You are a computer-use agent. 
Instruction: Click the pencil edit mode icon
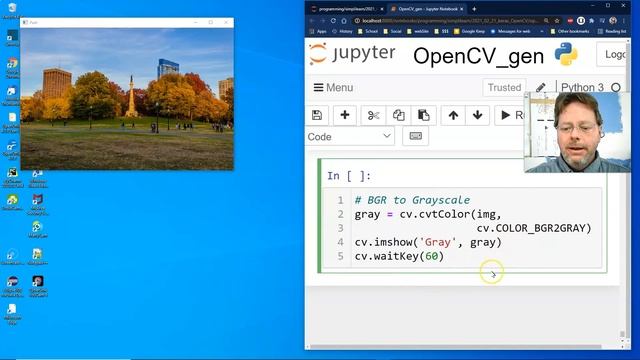pos(541,87)
